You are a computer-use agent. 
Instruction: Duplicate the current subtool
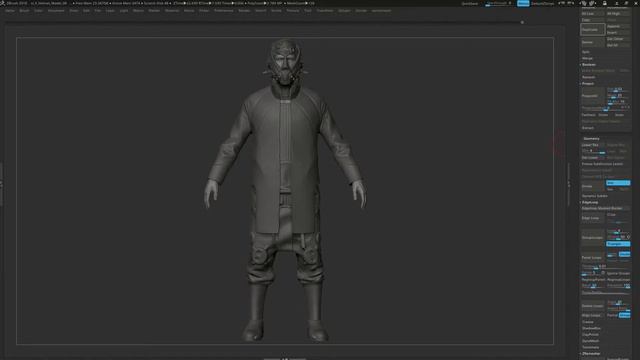coord(592,29)
